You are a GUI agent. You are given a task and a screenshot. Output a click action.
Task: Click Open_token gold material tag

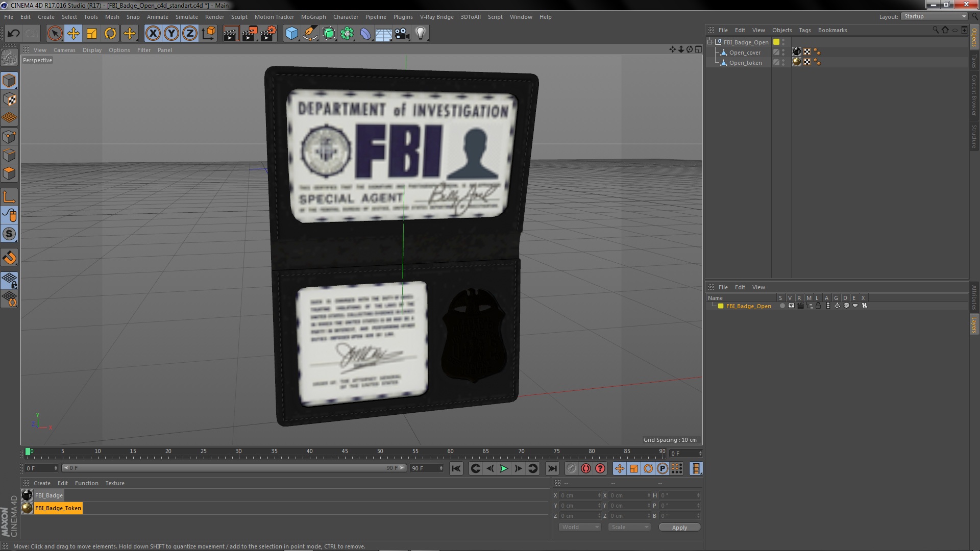pos(797,62)
